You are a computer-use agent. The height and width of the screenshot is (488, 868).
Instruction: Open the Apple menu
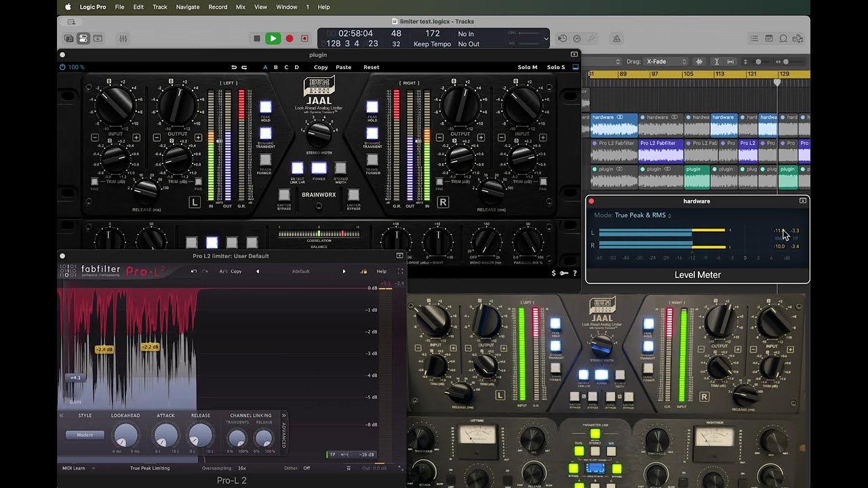[68, 7]
